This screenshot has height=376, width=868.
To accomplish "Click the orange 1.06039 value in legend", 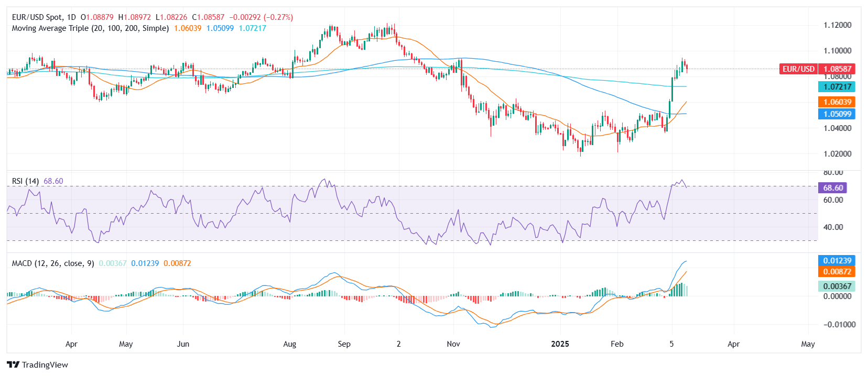I will 188,28.
